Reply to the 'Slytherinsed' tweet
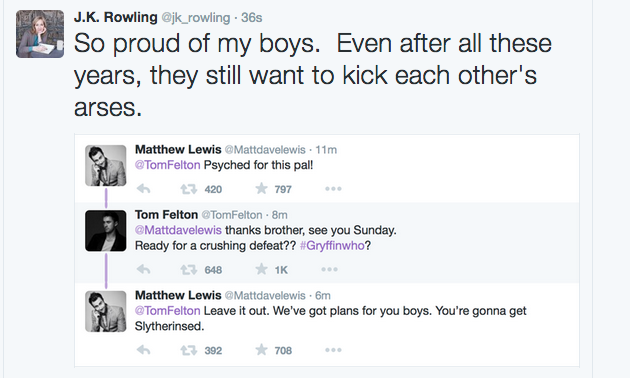 (143, 350)
